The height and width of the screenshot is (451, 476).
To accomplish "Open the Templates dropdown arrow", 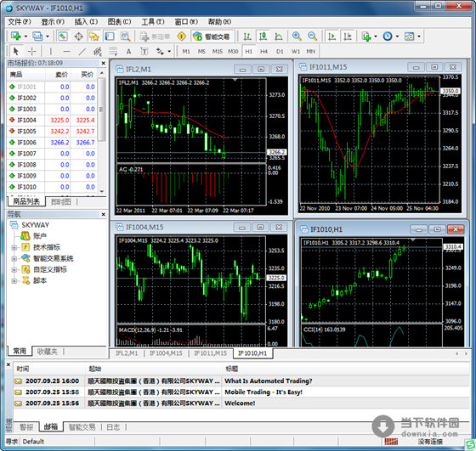I will coord(419,37).
